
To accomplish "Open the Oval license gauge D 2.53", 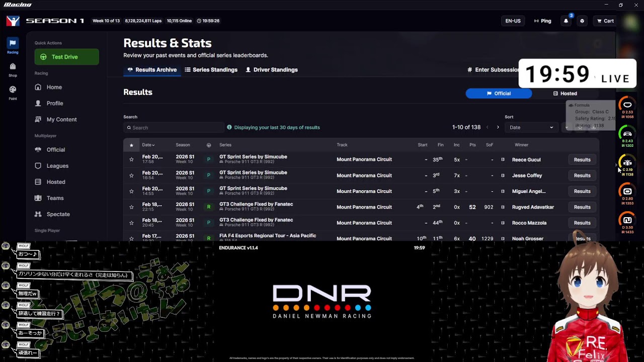I will click(627, 107).
